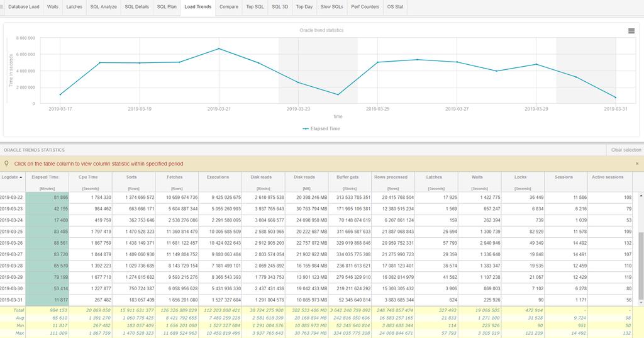Screen dimensions: 644x338
Task: Select Disk reads MB column header
Action: [x=306, y=182]
